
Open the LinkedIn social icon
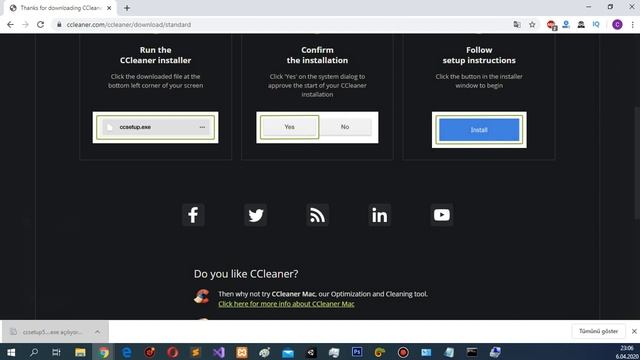[x=380, y=215]
